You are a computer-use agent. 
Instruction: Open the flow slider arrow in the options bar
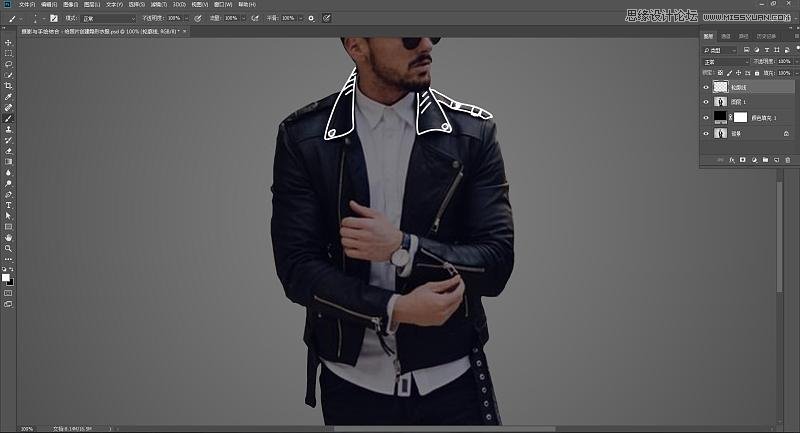click(x=243, y=18)
